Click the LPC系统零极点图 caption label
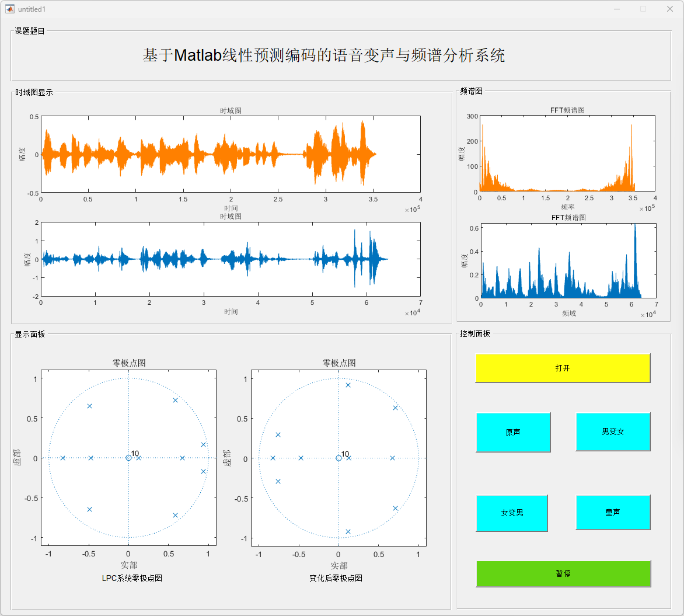This screenshot has width=684, height=616. point(132,578)
